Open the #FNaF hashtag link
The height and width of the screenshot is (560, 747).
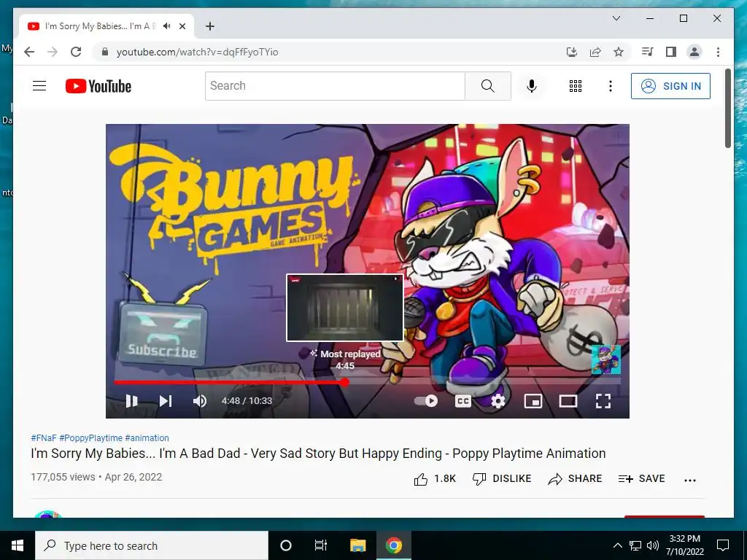point(44,437)
